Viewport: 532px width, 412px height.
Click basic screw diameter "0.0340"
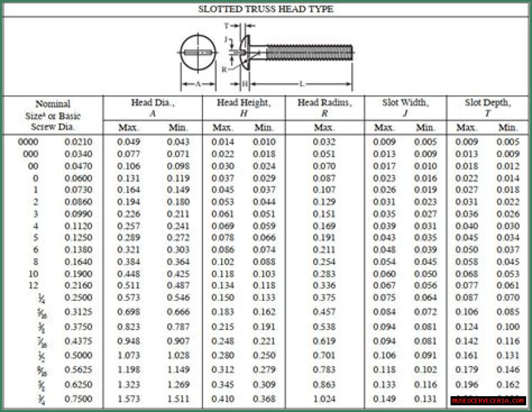[x=78, y=154]
